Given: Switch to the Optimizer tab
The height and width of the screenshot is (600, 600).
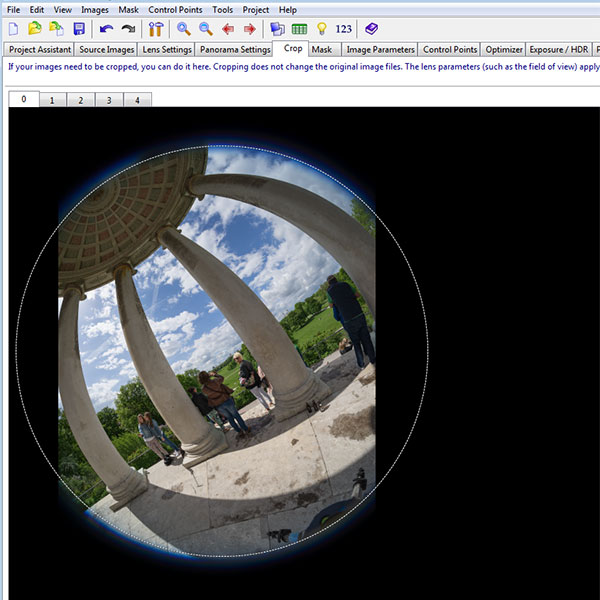Looking at the screenshot, I should pos(504,49).
